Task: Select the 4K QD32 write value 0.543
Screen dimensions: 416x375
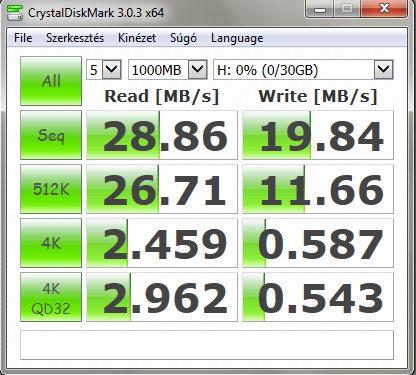Action: [x=318, y=297]
